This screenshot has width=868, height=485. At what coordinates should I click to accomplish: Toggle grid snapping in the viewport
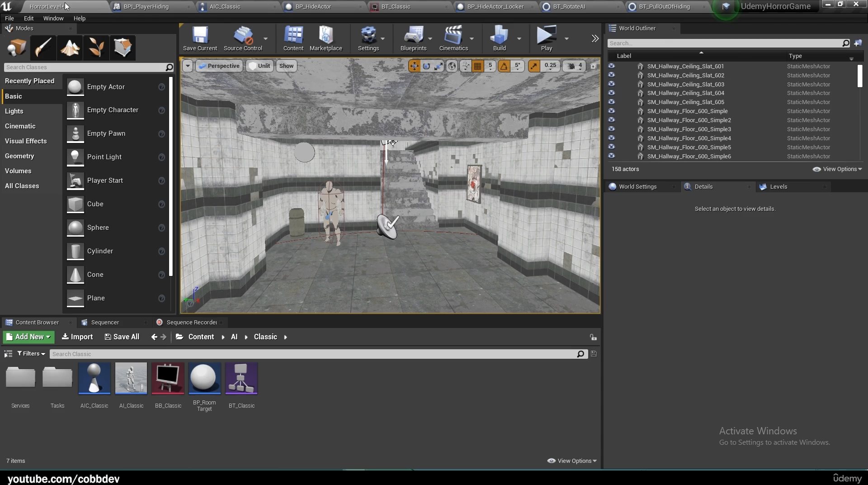tap(477, 66)
